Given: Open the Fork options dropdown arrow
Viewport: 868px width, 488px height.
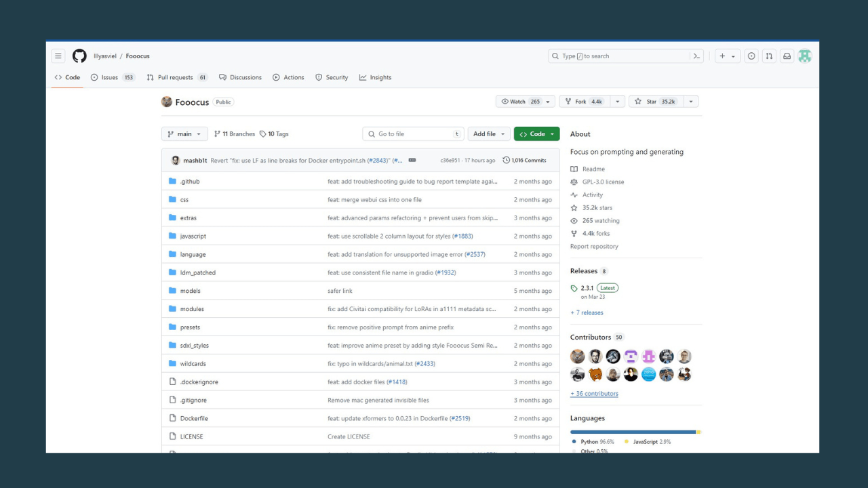Looking at the screenshot, I should (617, 102).
